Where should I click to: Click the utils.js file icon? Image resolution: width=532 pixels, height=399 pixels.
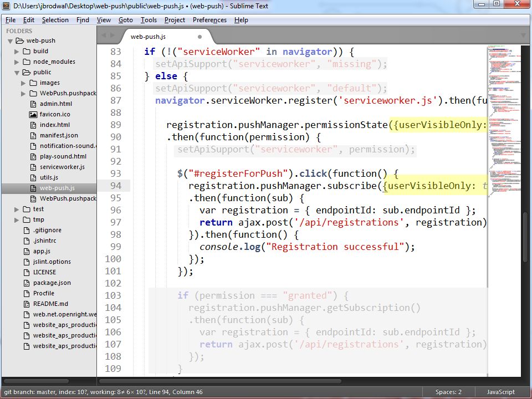tap(33, 177)
